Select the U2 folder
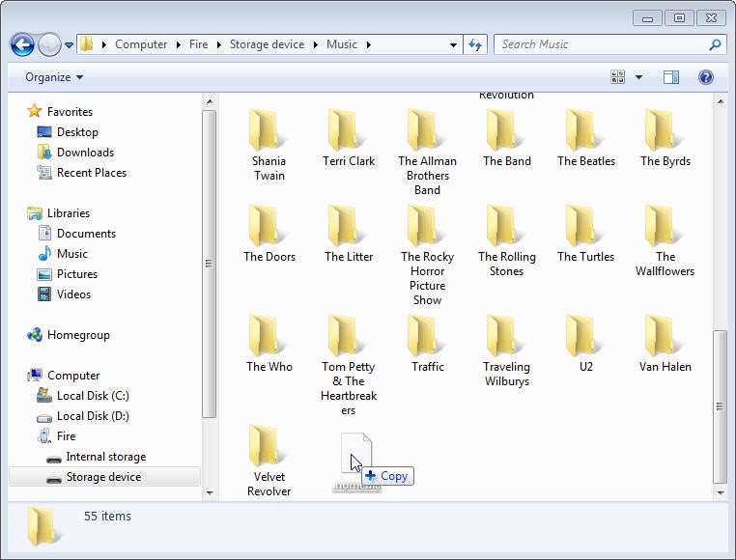 click(585, 344)
